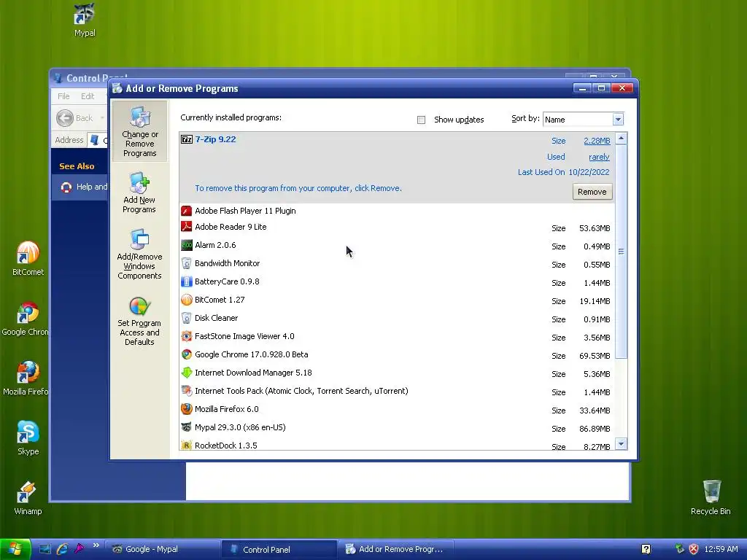Click the 7-Zip 9.22 program icon
Viewport: 747px width, 560px height.
187,139
